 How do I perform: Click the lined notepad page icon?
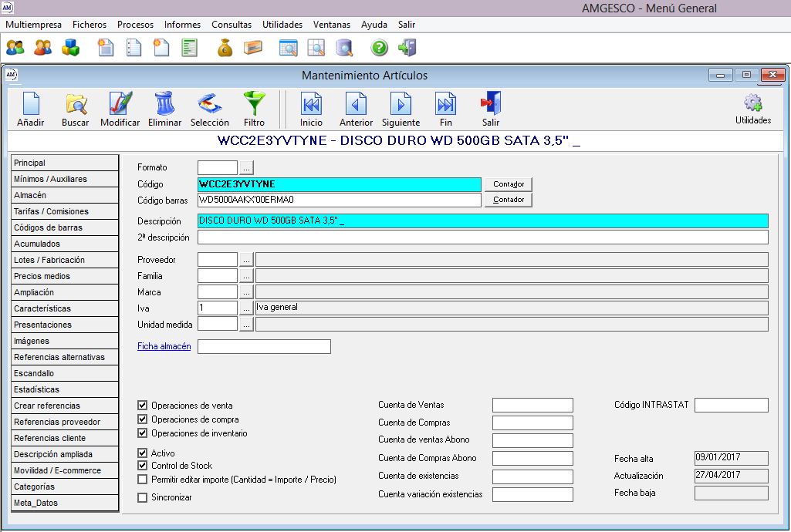tap(134, 48)
